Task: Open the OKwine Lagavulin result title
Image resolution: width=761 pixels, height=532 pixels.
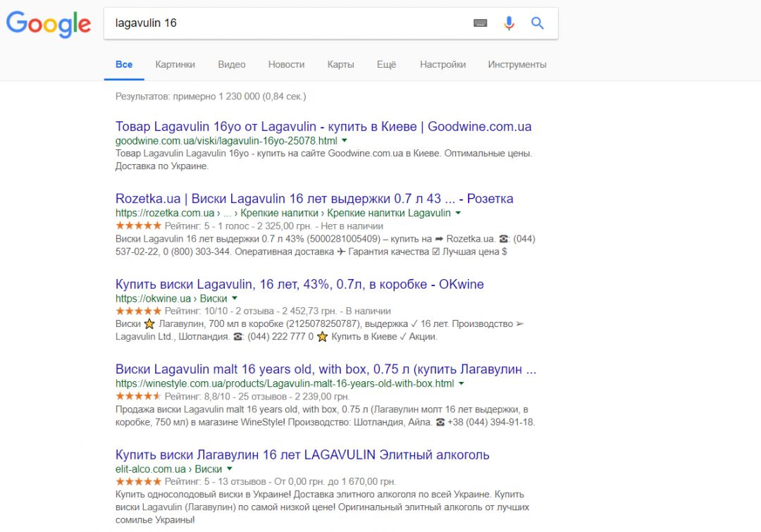Action: point(299,284)
